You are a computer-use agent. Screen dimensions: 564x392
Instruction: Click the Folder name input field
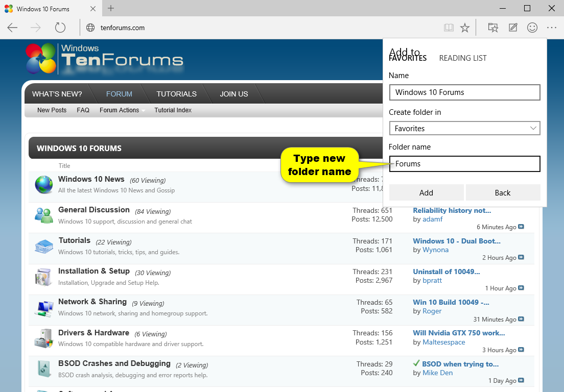(464, 163)
